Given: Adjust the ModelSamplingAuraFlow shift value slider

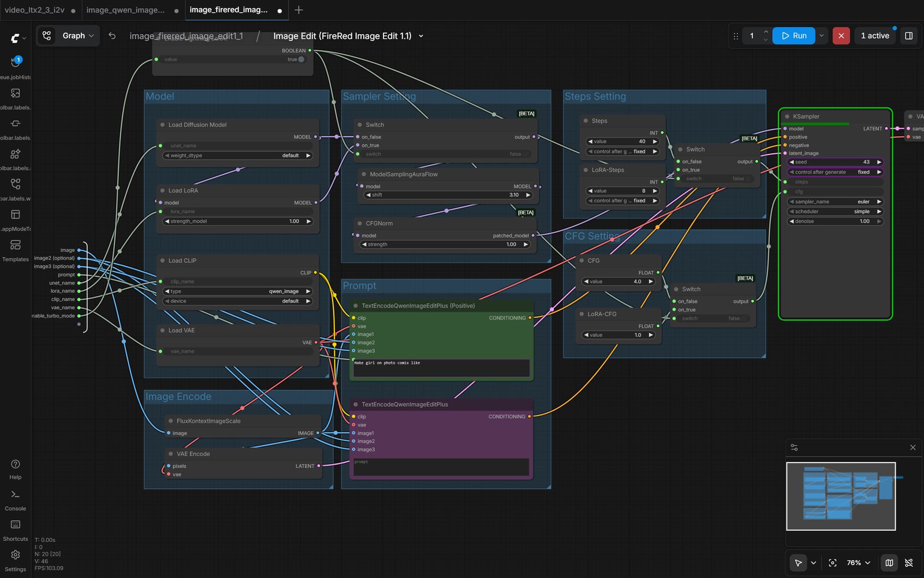Looking at the screenshot, I should point(448,195).
